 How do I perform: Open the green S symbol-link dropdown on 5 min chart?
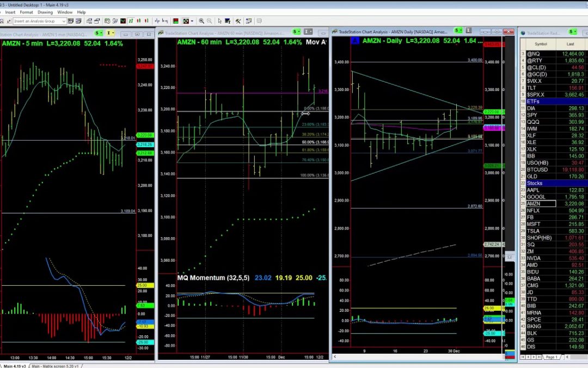(99, 33)
